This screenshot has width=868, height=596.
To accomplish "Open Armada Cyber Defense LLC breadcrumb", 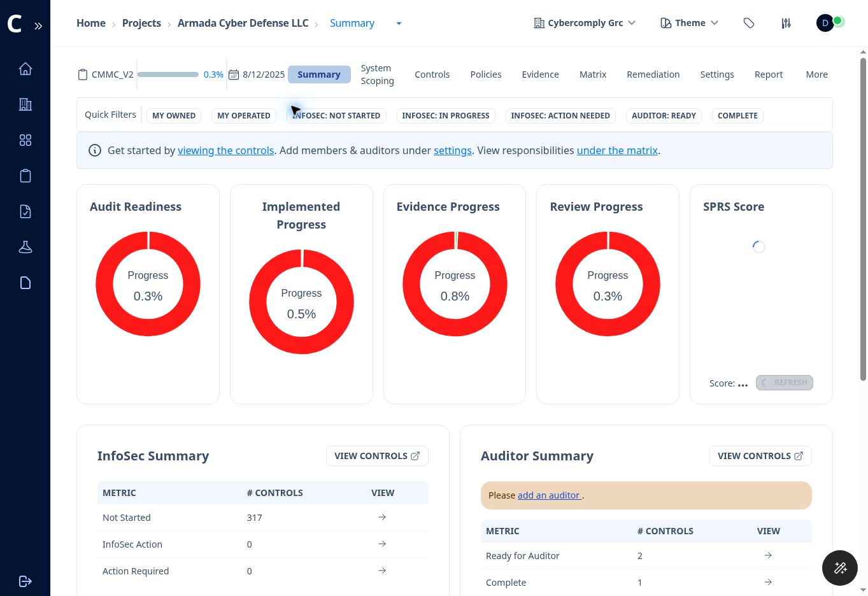I will pos(243,23).
